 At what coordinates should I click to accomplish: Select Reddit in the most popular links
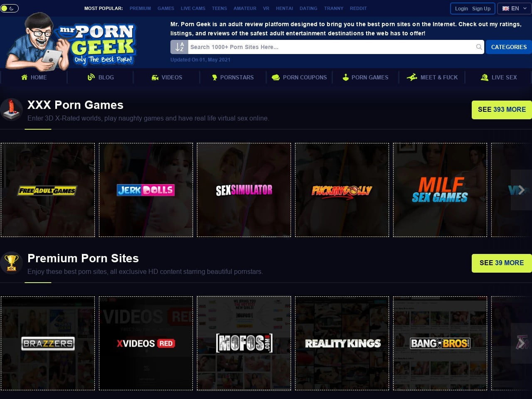pos(358,8)
